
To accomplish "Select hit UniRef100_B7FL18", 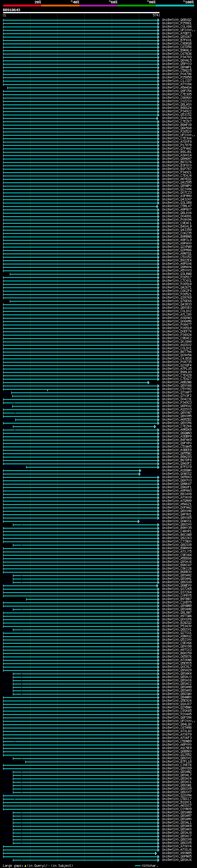I will (177, 761).
